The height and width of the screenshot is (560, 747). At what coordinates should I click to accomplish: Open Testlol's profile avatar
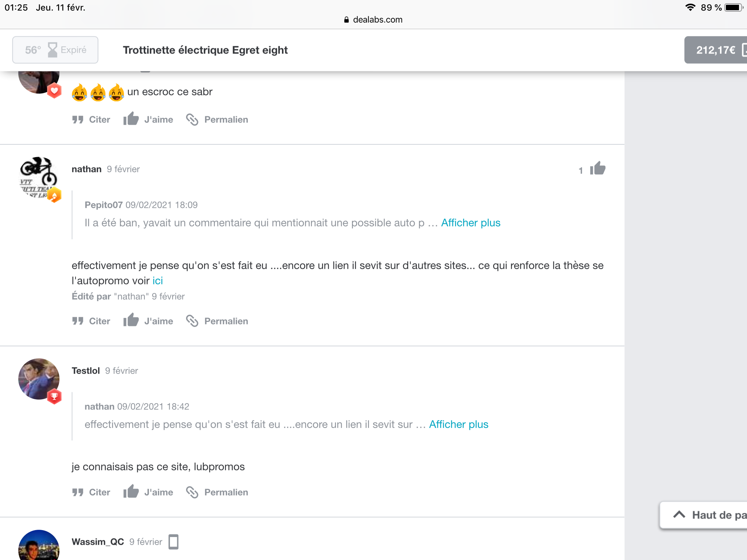[x=39, y=379]
